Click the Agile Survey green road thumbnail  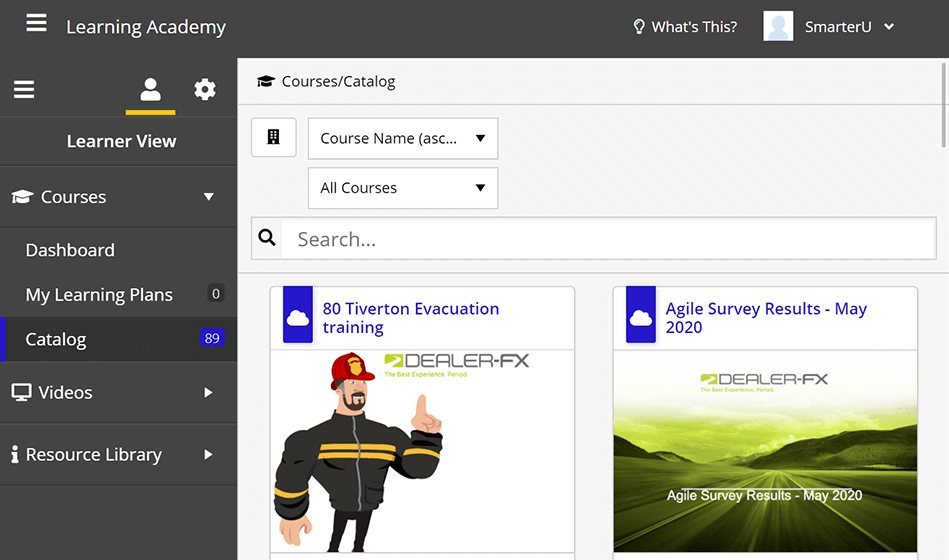(765, 451)
